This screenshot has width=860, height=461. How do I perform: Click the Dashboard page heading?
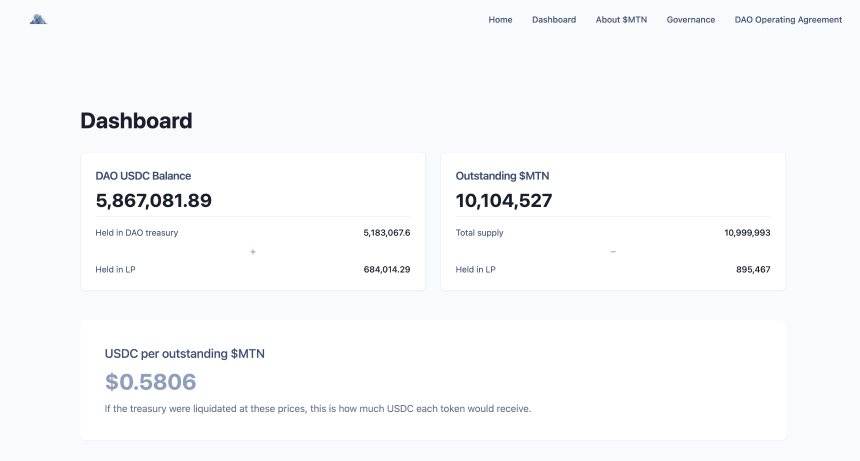pos(136,121)
